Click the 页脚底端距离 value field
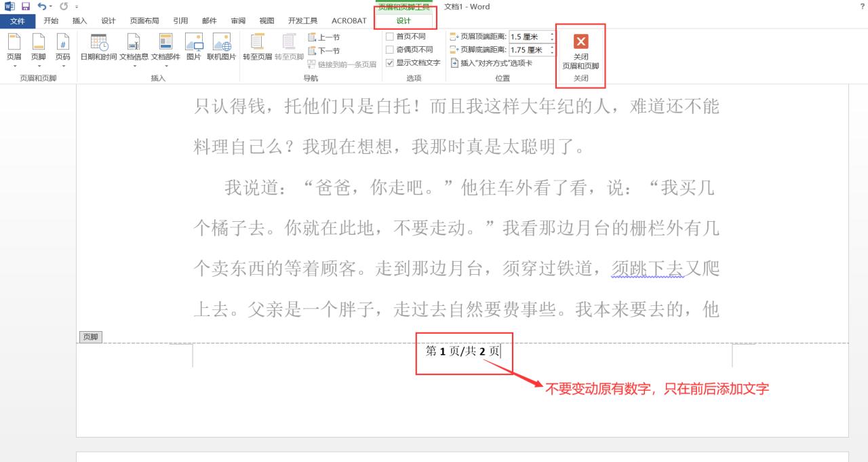 pyautogui.click(x=528, y=50)
